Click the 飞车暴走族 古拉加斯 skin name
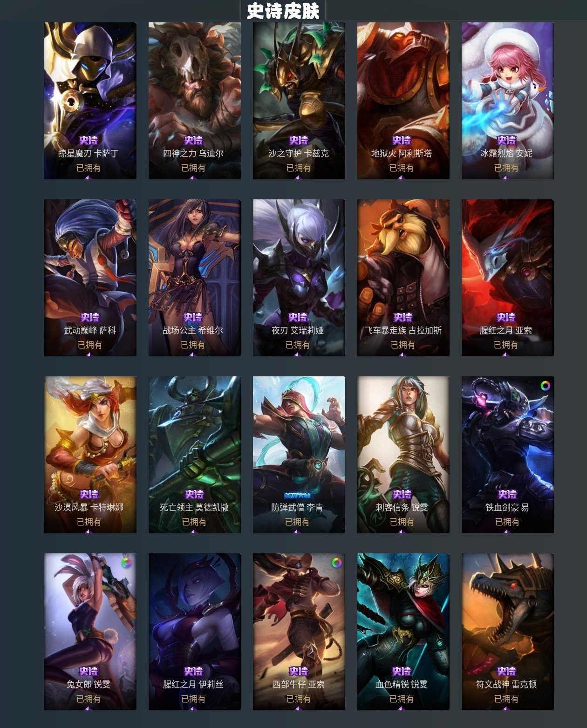 pos(403,330)
